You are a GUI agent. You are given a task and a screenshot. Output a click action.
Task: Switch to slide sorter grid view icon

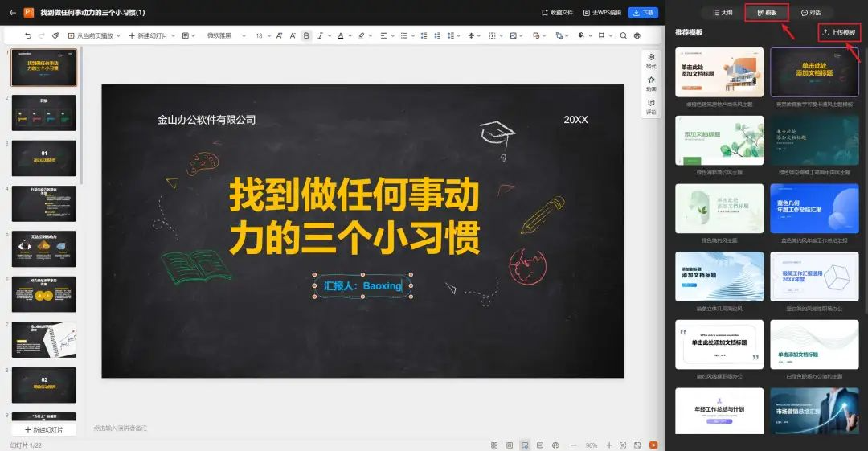tap(494, 445)
